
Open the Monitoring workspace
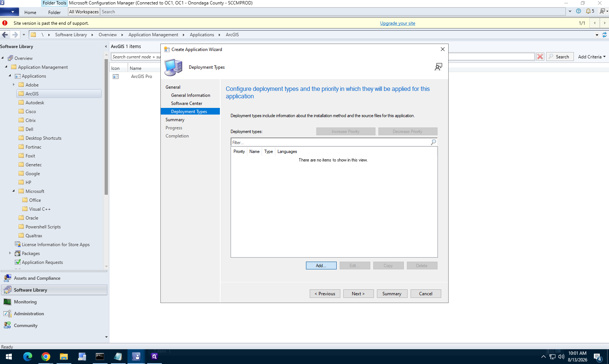(x=54, y=302)
